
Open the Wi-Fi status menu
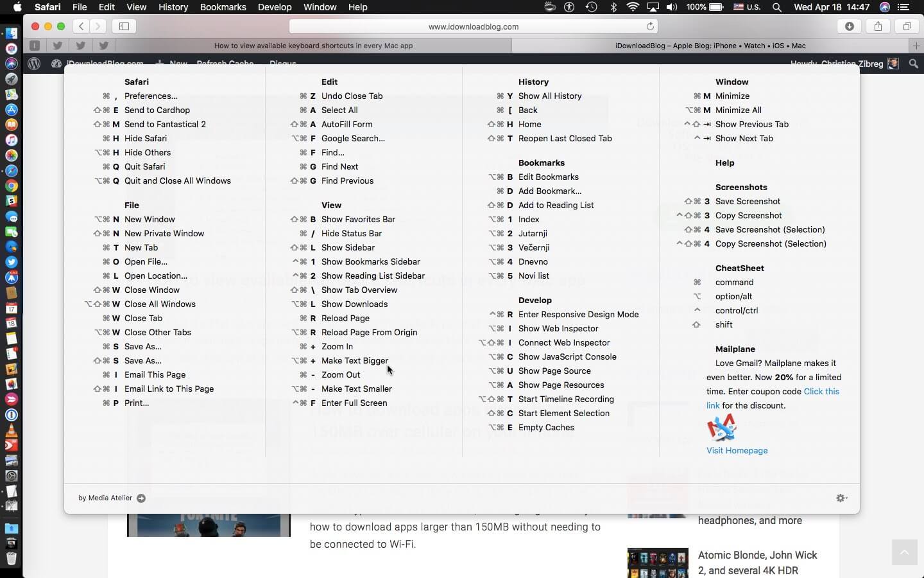click(633, 7)
